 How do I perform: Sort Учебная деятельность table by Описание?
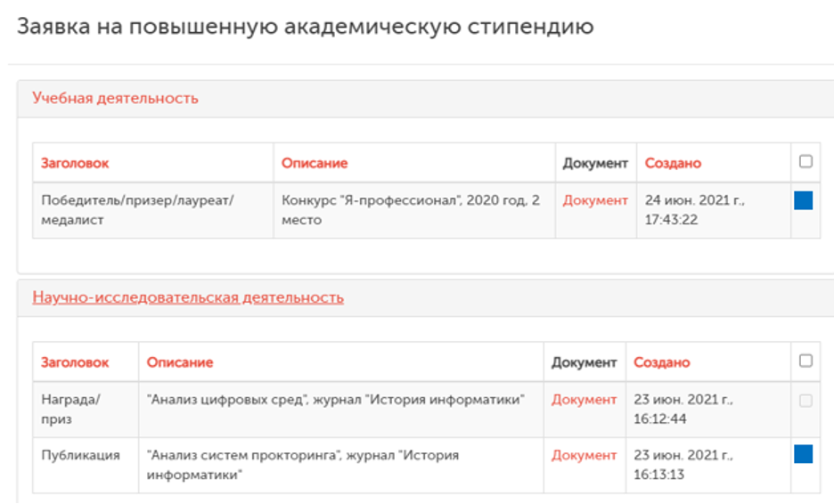coord(315,163)
